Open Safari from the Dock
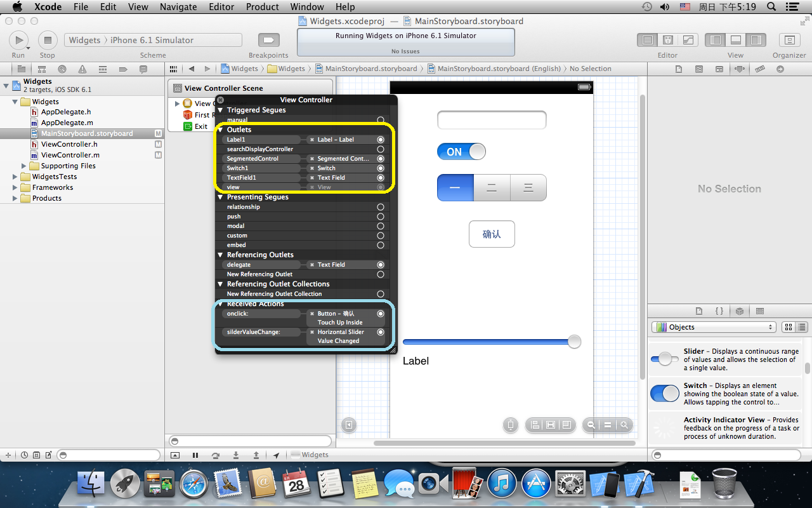 (194, 484)
